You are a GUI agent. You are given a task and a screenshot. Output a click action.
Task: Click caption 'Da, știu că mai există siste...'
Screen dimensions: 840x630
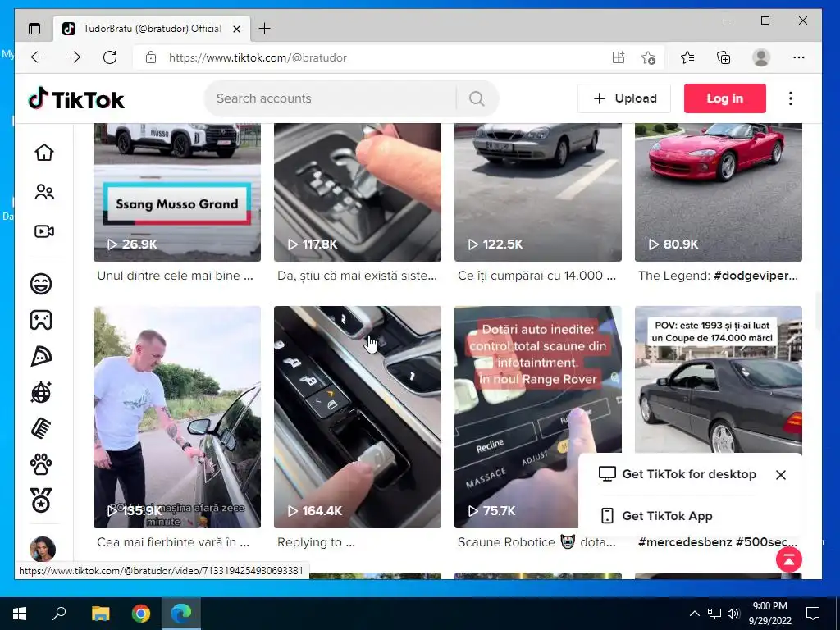click(x=358, y=276)
